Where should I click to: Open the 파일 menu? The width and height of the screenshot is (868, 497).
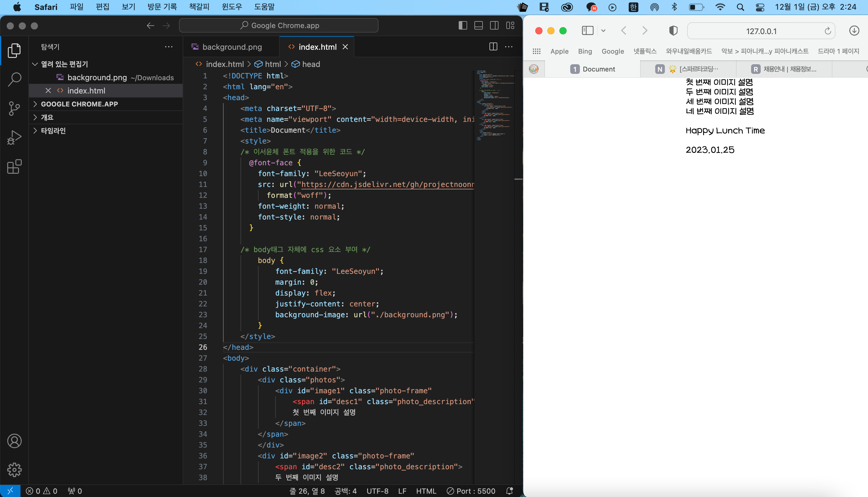click(x=77, y=7)
